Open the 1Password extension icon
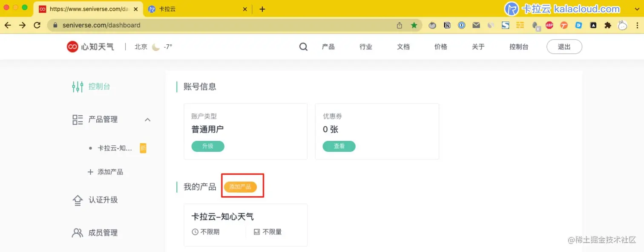The height and width of the screenshot is (252, 644). (x=462, y=25)
